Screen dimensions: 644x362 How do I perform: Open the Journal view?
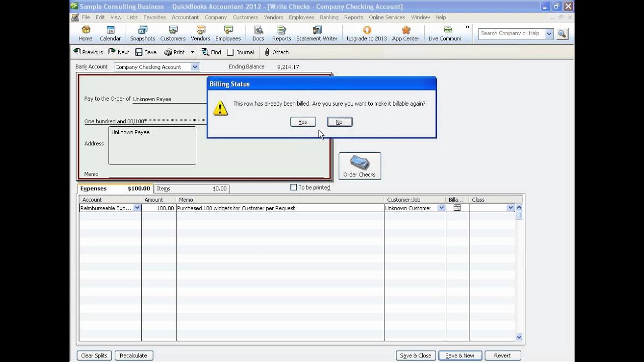tap(240, 52)
